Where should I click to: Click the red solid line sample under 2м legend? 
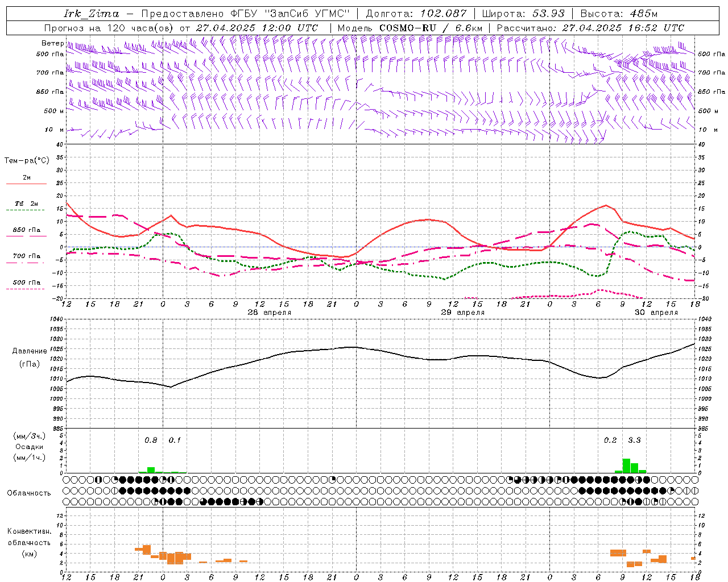[x=26, y=184]
